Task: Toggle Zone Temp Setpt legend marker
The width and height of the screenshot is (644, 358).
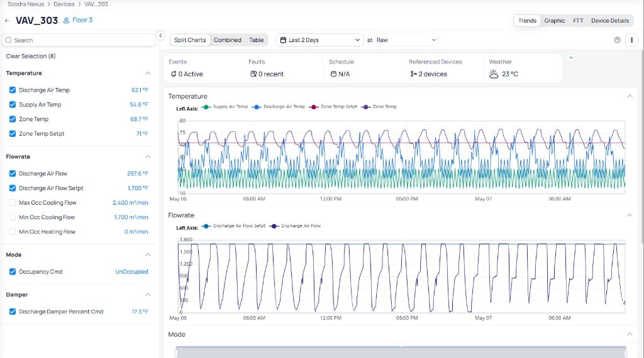Action: click(x=314, y=107)
